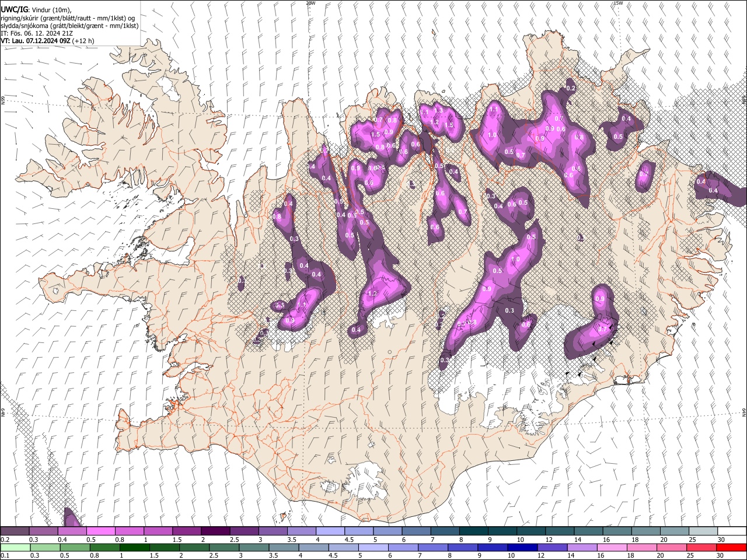Select the initial time 'IT: Fös. 06. 12. 2024 21Z'
The height and width of the screenshot is (560, 747).
tap(36, 33)
